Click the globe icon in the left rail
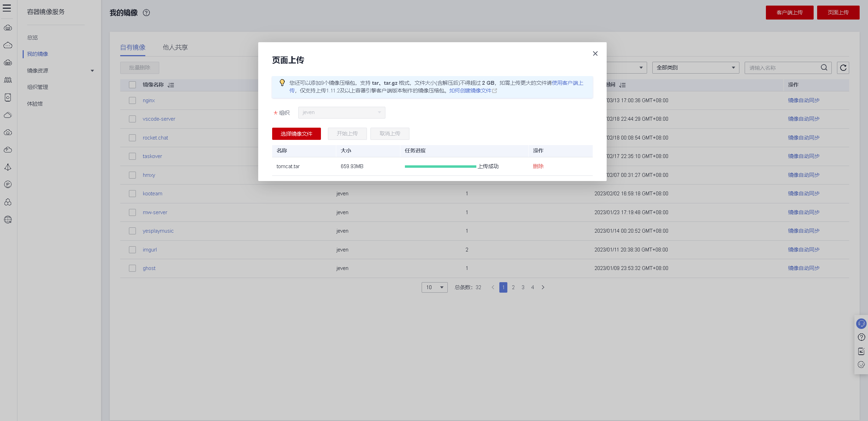The height and width of the screenshot is (421, 868). tap(8, 220)
